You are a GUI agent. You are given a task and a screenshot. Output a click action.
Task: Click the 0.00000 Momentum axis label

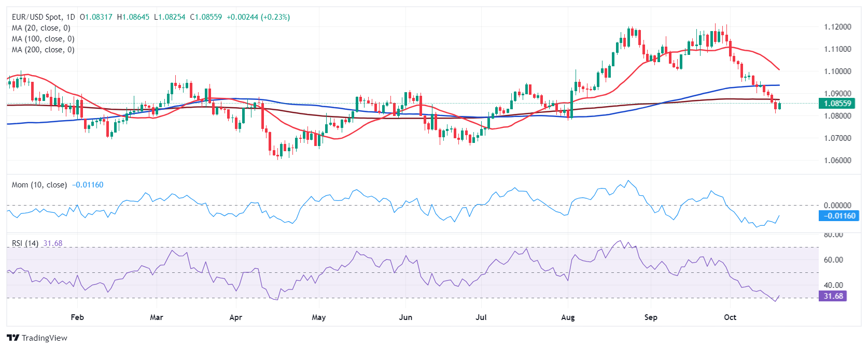coord(837,206)
